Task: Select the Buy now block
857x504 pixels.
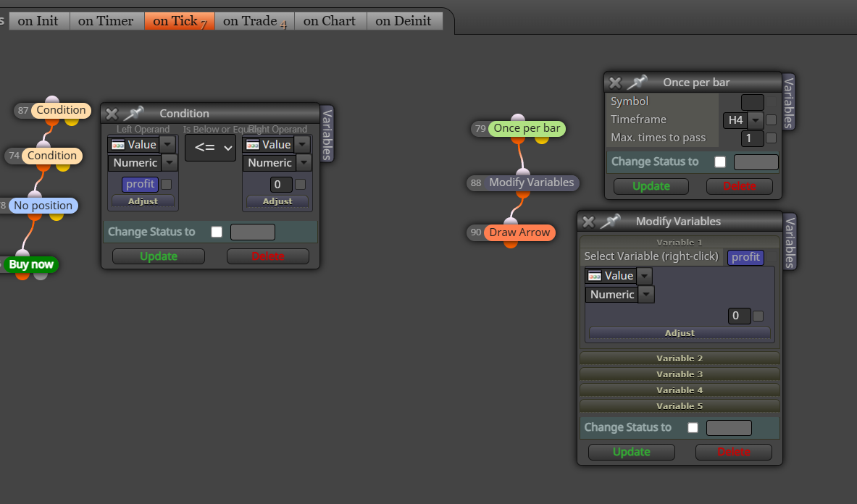Action: [x=31, y=264]
